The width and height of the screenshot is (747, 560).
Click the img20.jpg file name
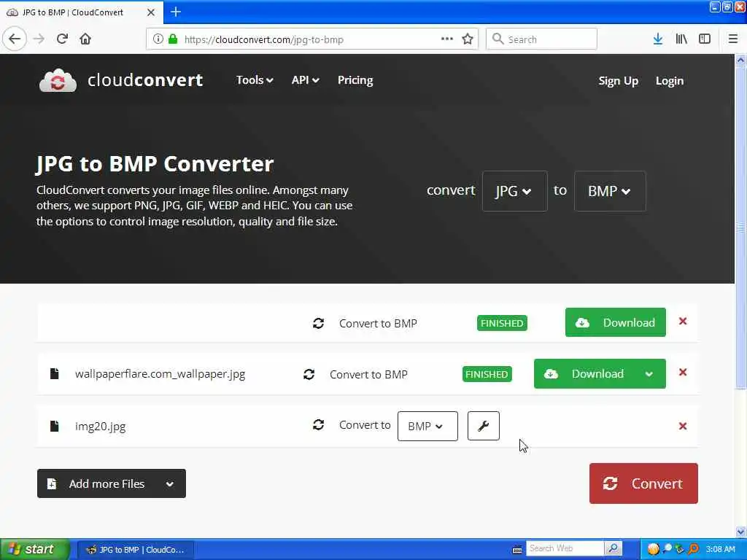(101, 426)
